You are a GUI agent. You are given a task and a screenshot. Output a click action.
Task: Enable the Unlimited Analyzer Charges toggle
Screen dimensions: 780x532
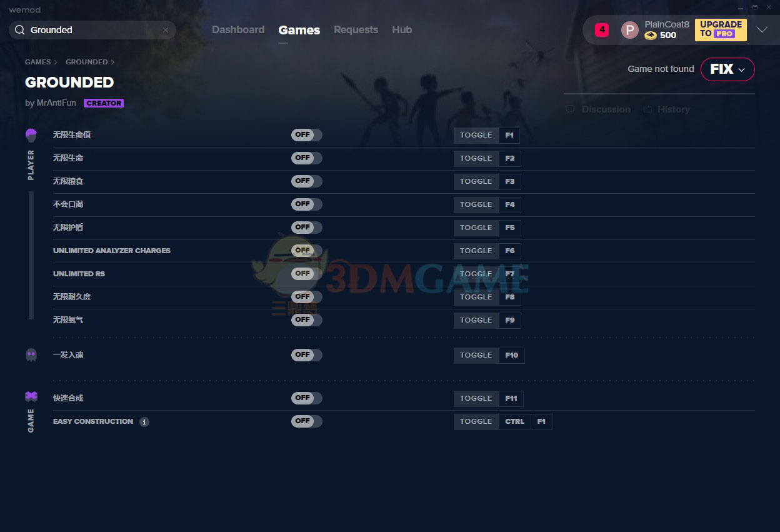click(306, 251)
